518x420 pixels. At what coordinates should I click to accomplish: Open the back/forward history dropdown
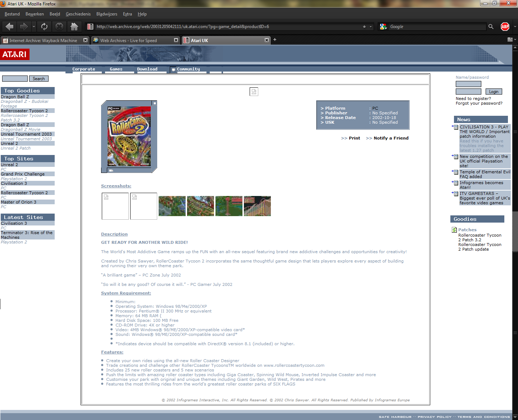coord(33,27)
